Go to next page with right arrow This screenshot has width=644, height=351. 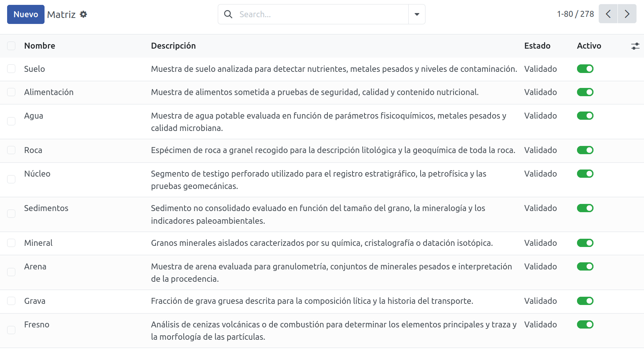point(627,14)
